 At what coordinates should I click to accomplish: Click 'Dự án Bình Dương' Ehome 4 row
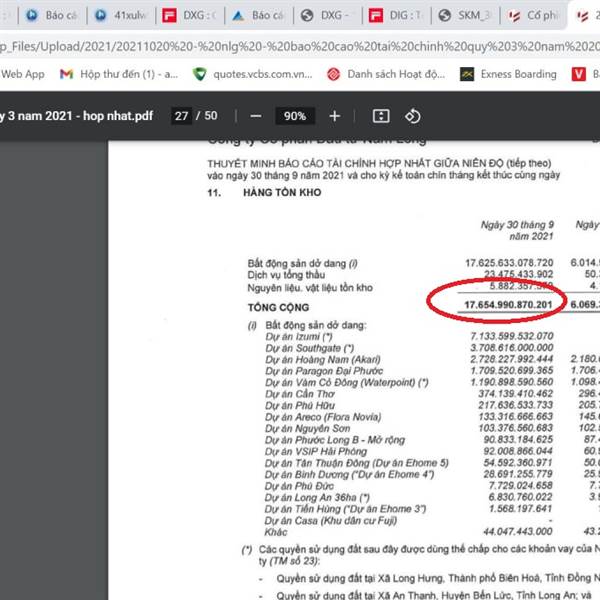350,474
